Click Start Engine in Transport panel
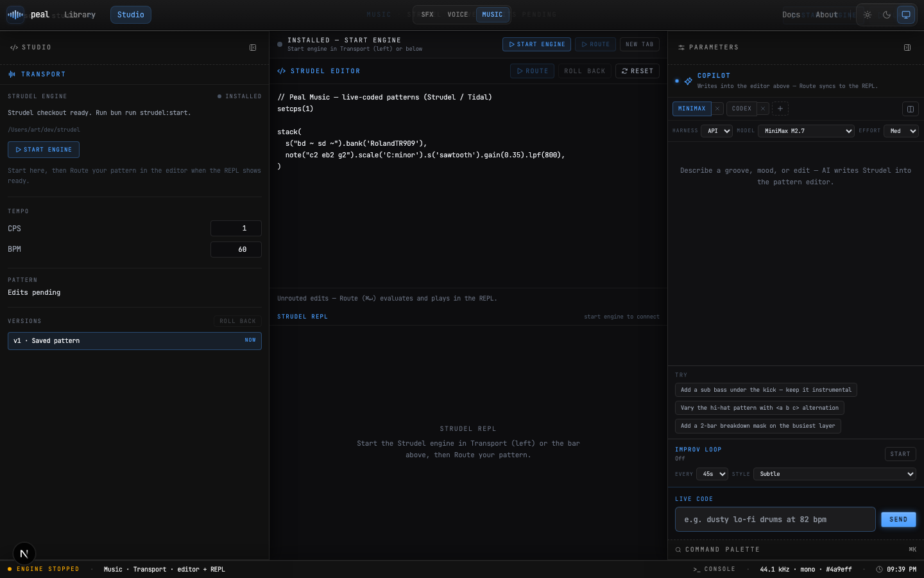 coord(44,150)
